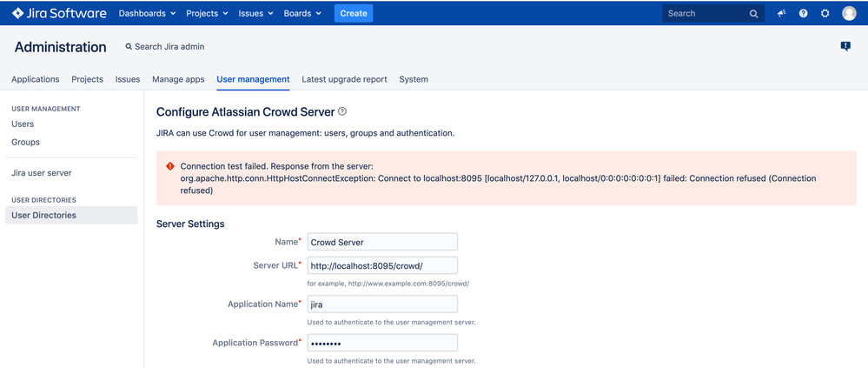
Task: Click the Jira Software logo
Action: [59, 13]
